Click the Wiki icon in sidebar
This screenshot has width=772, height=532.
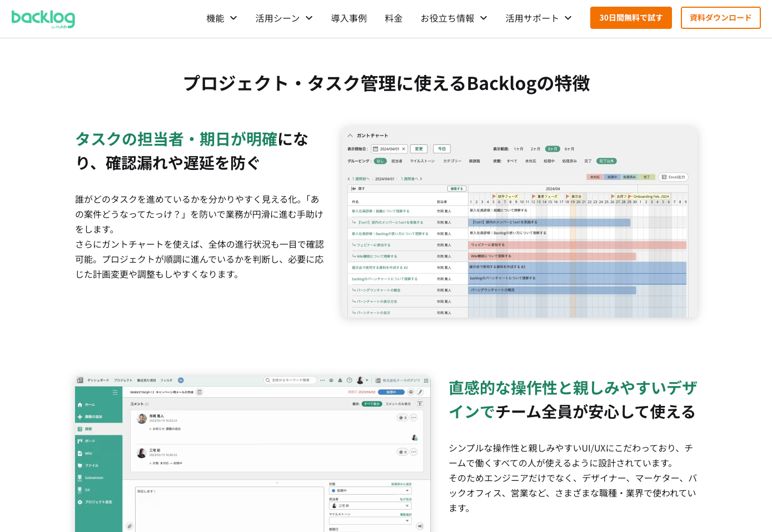[x=80, y=453]
